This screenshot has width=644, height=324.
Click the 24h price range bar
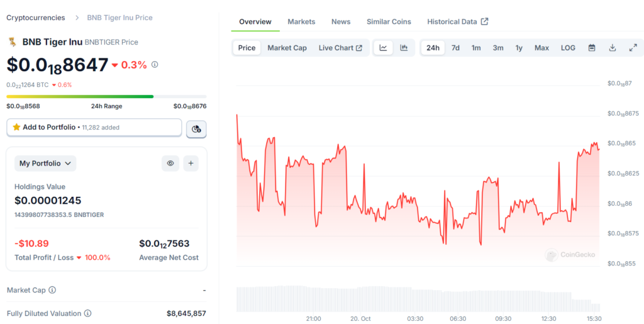click(x=106, y=96)
